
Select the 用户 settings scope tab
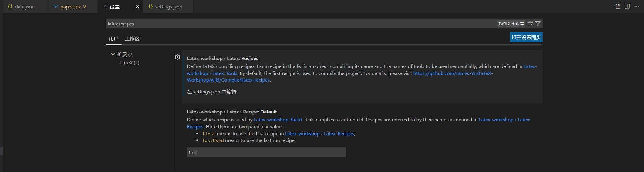click(x=113, y=39)
